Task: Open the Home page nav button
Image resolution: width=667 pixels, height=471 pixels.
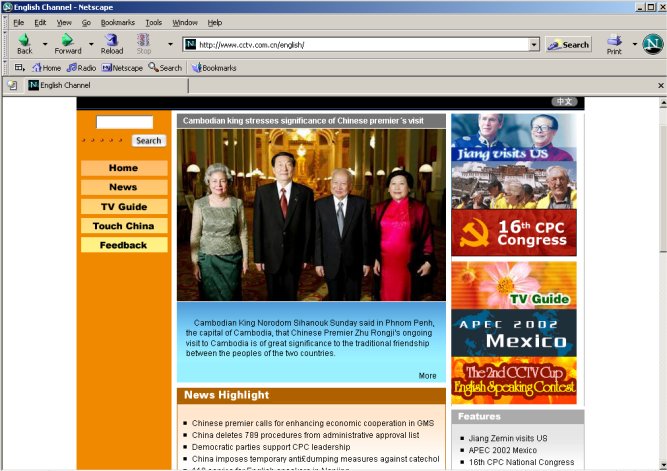Action: pos(124,168)
